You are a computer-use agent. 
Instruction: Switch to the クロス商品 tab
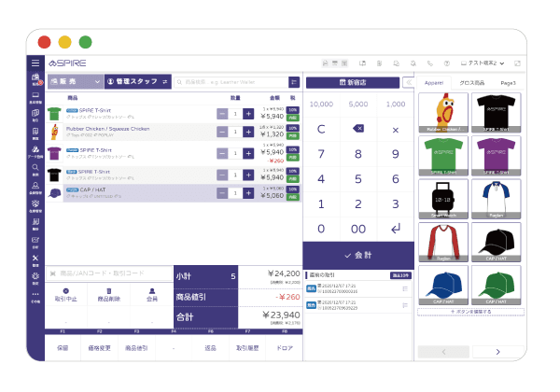(472, 83)
